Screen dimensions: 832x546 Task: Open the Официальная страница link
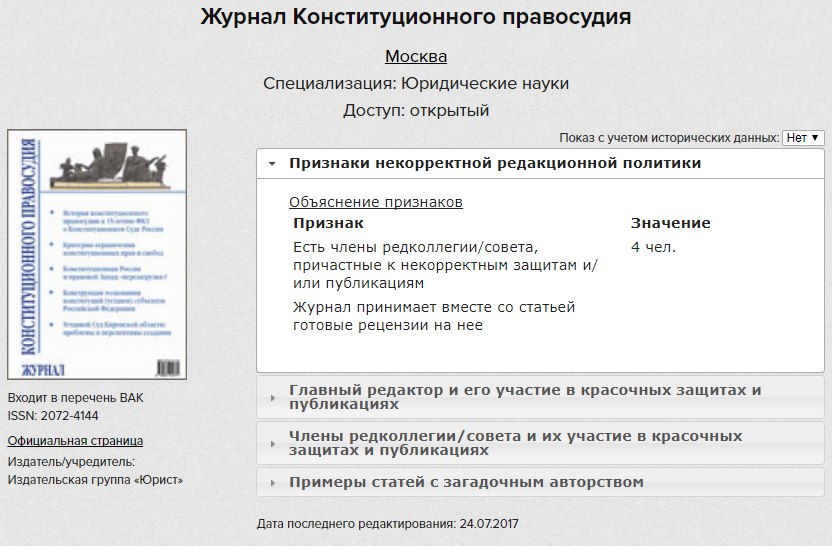click(75, 441)
